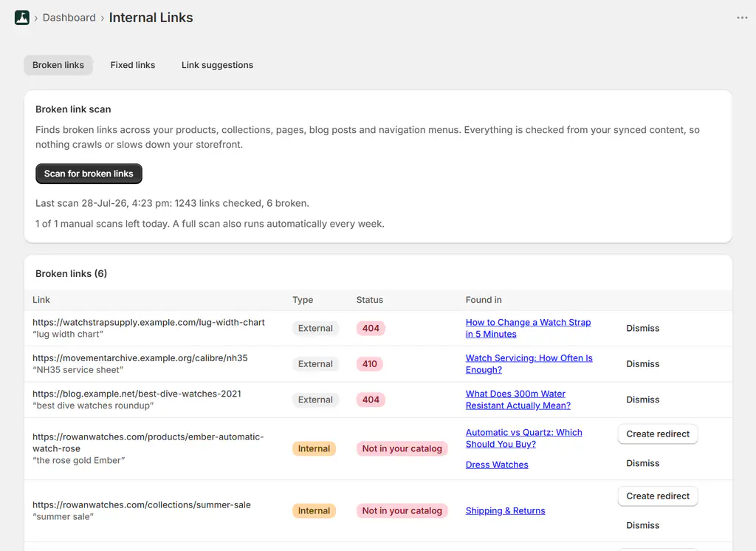The width and height of the screenshot is (756, 551).
Task: Dismiss the calibre/nh35 broken link
Action: tap(643, 364)
